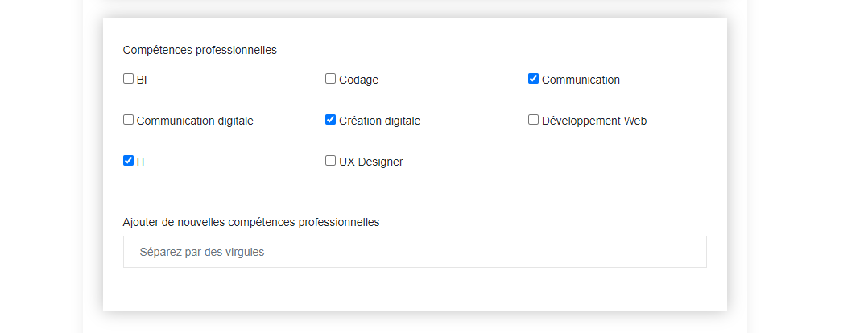Check the Communication digitale box

pos(128,120)
